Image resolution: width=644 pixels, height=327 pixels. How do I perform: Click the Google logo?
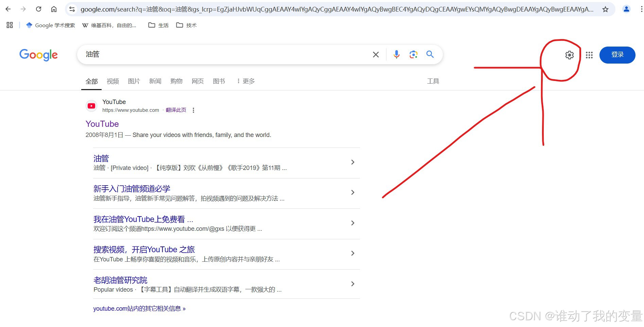[38, 54]
